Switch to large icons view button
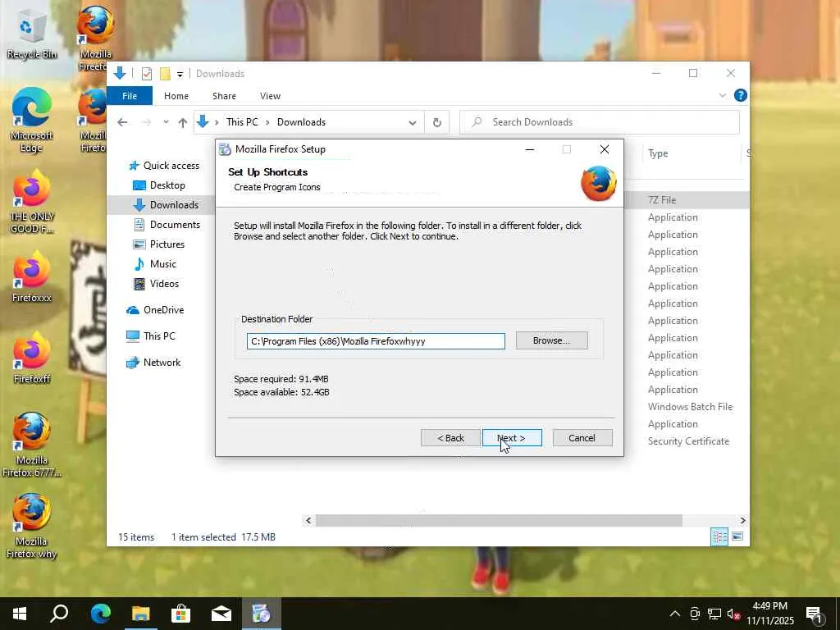The image size is (840, 630). pos(737,536)
